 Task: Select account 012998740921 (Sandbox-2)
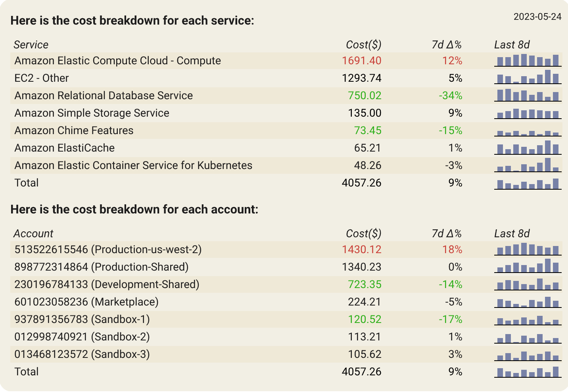click(82, 337)
